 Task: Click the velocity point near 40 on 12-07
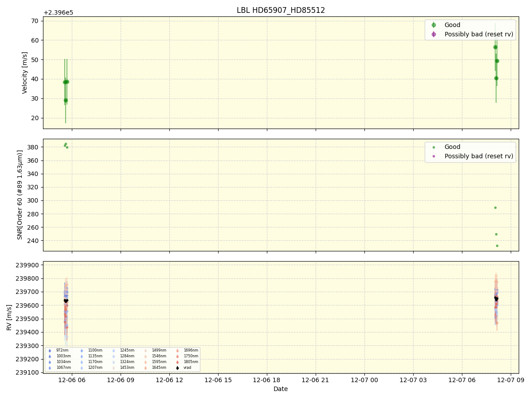496,78
